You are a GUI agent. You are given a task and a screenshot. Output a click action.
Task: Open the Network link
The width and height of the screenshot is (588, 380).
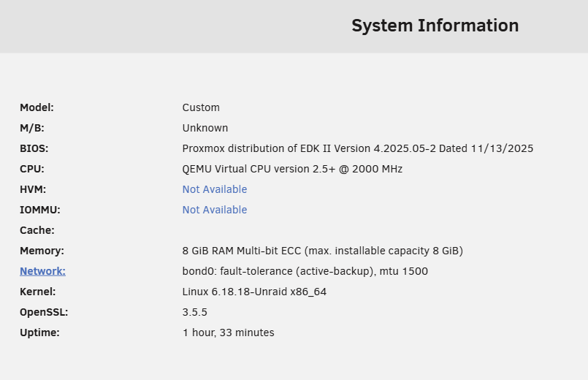pos(42,271)
